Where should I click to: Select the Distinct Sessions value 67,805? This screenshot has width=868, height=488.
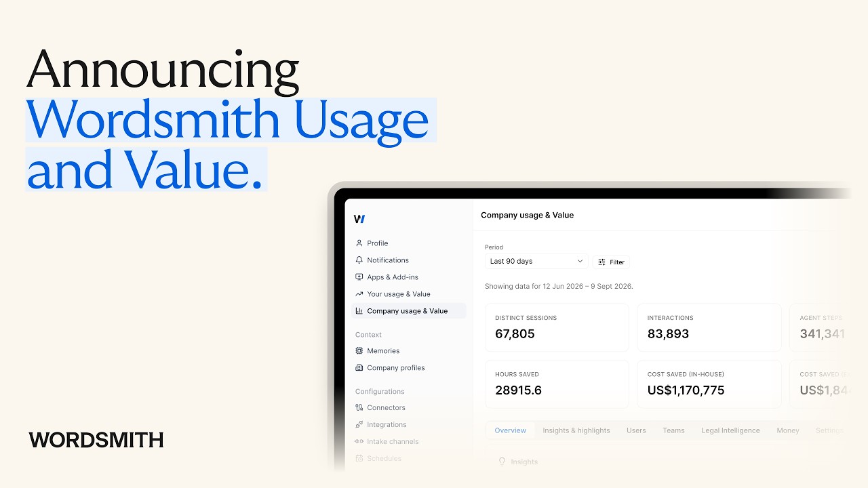tap(515, 334)
